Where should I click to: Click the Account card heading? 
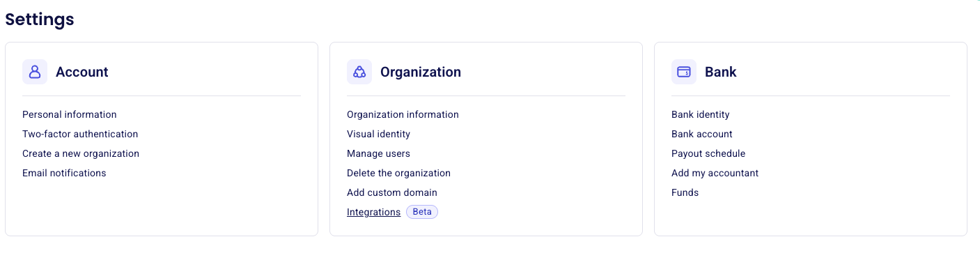click(x=82, y=72)
